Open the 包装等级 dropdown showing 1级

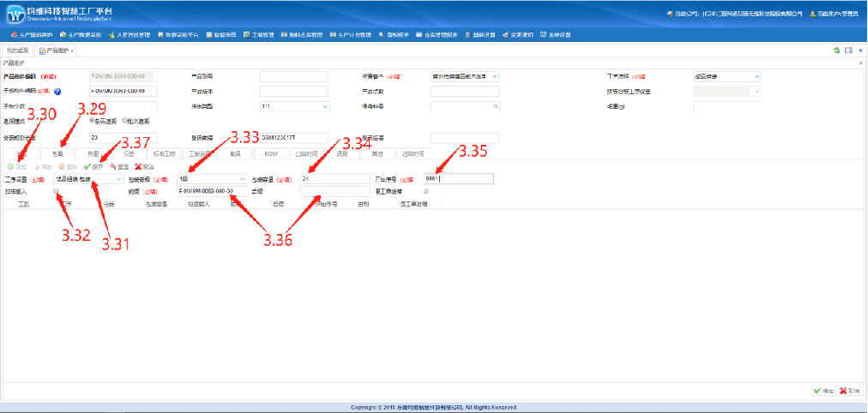[242, 179]
